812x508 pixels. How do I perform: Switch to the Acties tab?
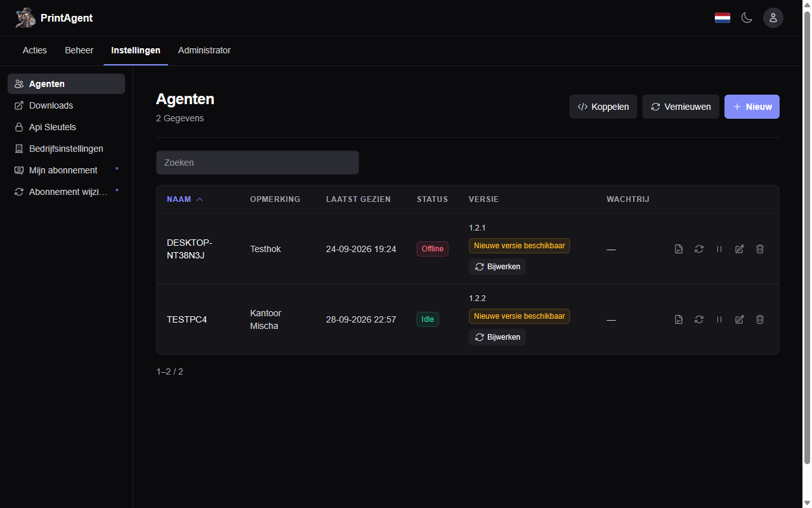point(35,50)
